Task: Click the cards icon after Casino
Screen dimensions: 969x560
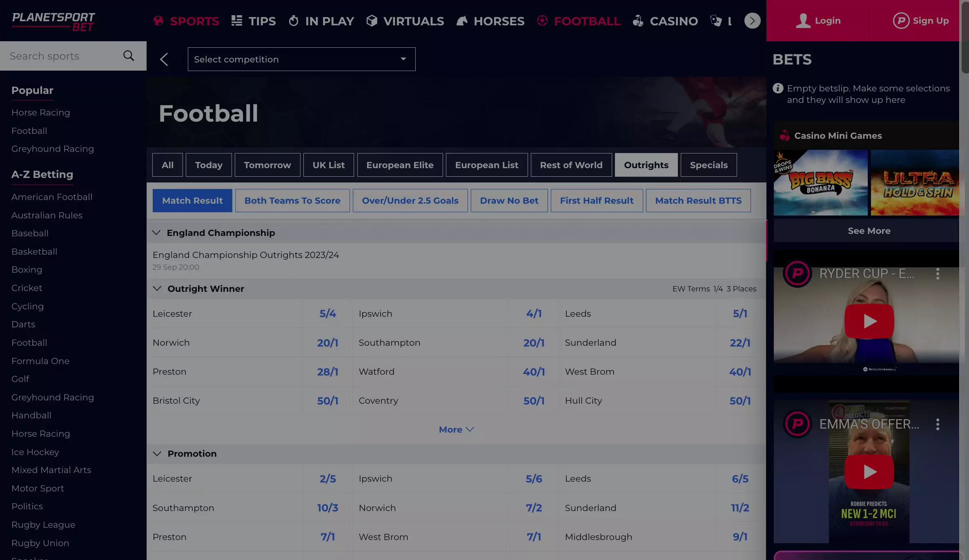Action: coord(716,21)
